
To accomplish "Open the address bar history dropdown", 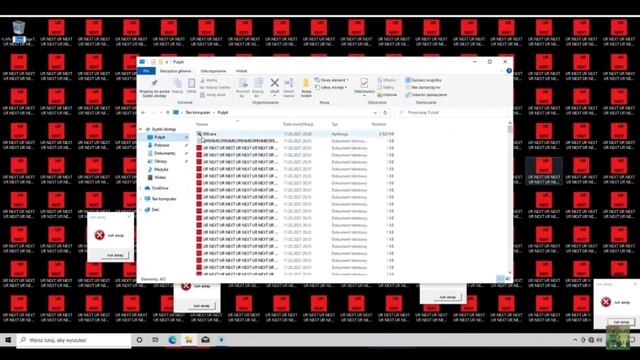I will coord(375,112).
